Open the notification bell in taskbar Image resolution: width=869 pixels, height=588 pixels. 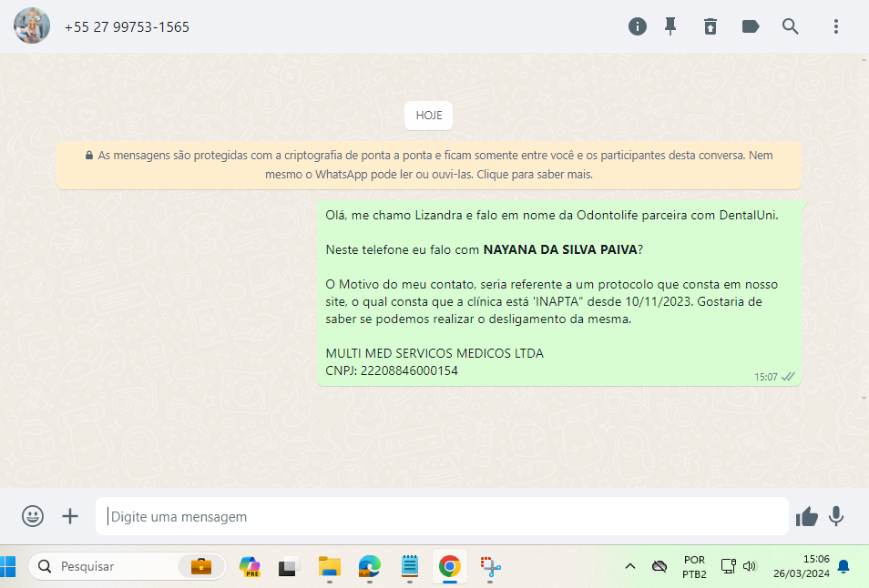[x=843, y=566]
